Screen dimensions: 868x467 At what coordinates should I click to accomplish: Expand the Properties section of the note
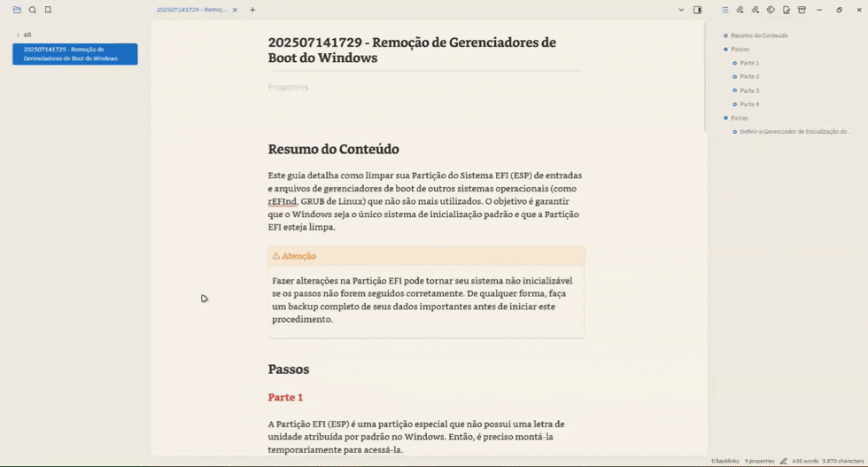[x=289, y=87]
